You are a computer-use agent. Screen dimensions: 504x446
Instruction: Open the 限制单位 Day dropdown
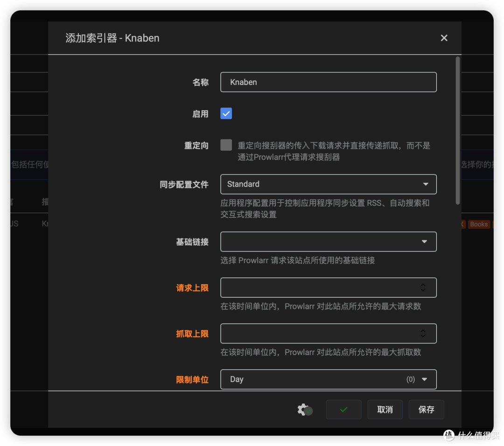328,379
